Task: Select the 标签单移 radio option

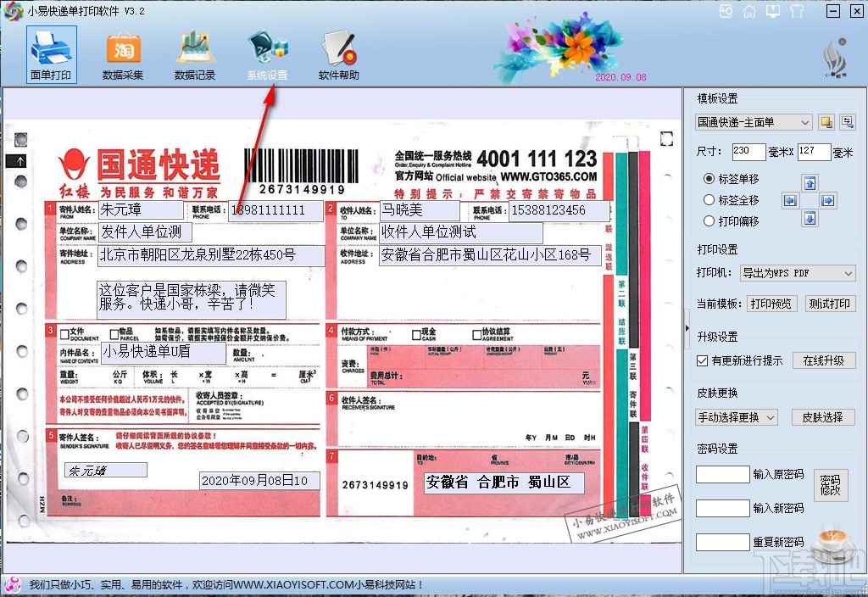Action: pos(709,180)
